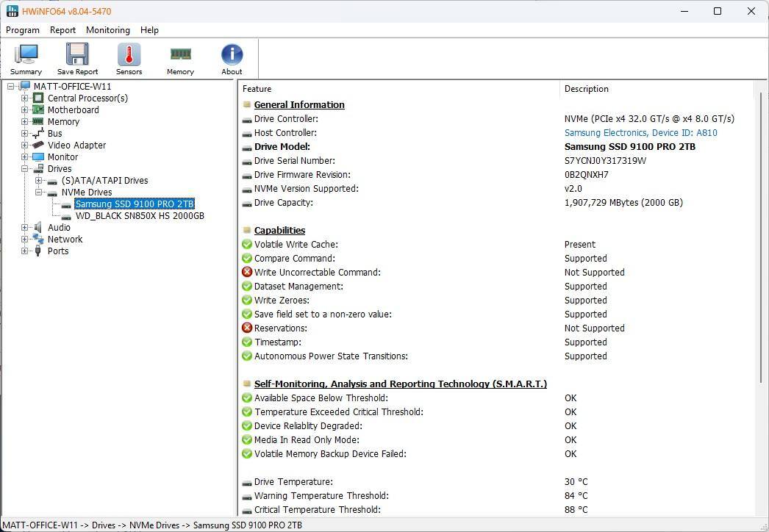769x532 pixels.
Task: Expand the Central Processor(s) node
Action: point(25,98)
